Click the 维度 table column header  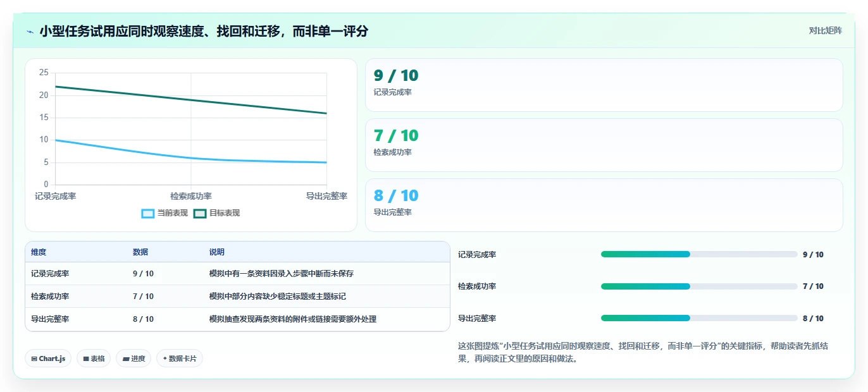click(39, 252)
